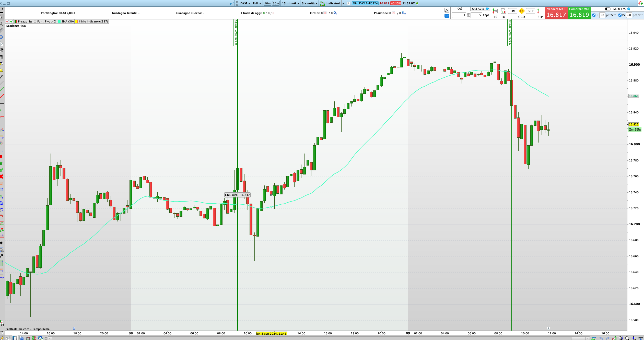Click the SMA (30) color swatch
This screenshot has width=644, height=340.
(59, 21)
